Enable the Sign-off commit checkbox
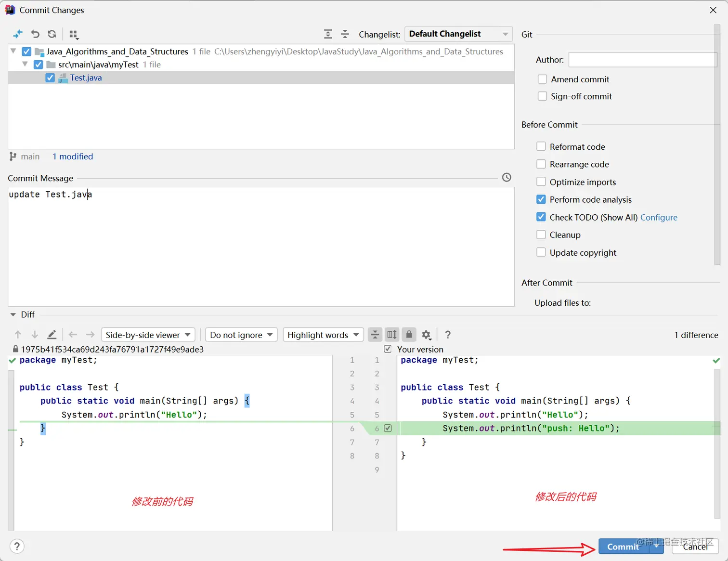 (x=542, y=96)
